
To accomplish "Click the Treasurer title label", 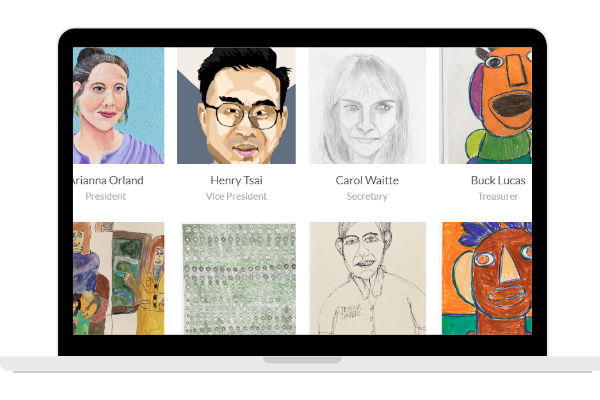I will click(x=498, y=196).
